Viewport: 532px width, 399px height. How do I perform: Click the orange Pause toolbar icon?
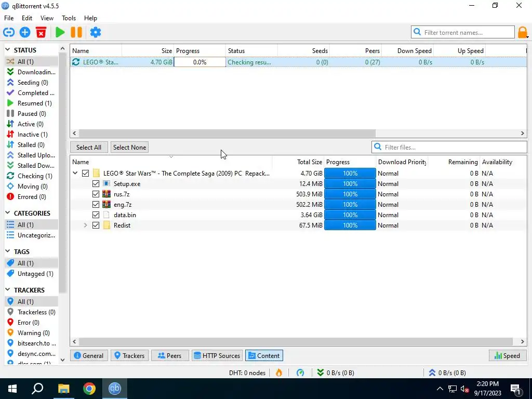coord(76,32)
